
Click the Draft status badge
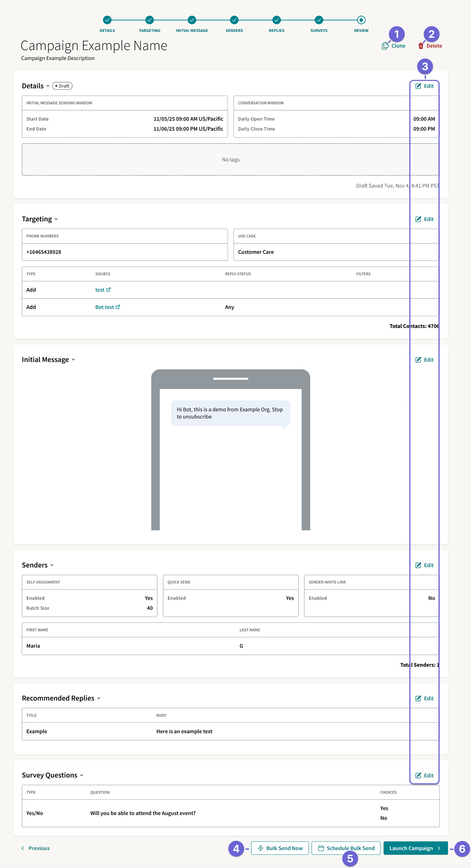click(62, 86)
